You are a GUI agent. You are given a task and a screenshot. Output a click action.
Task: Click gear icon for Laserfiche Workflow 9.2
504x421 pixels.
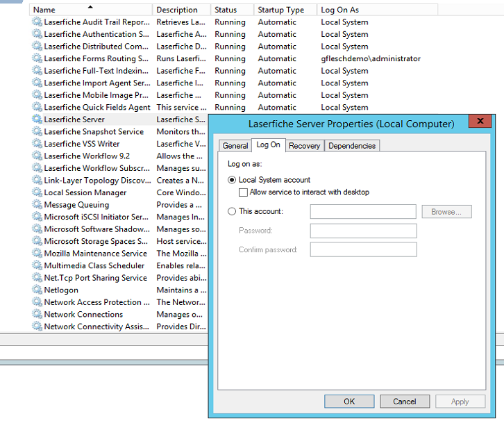[x=37, y=156]
